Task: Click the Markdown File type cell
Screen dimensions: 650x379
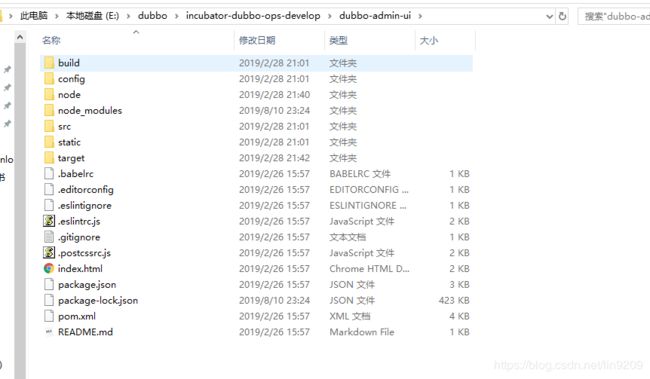Action: click(x=361, y=332)
